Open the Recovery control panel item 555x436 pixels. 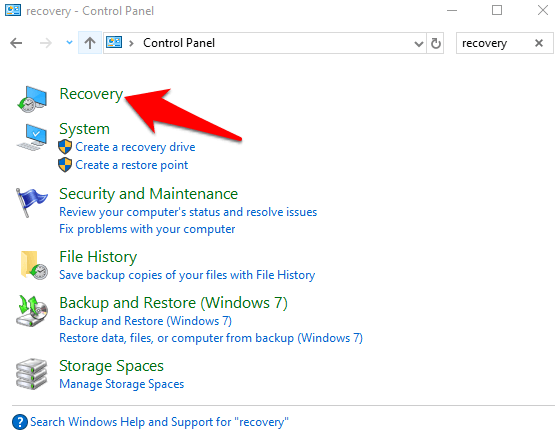(x=91, y=94)
